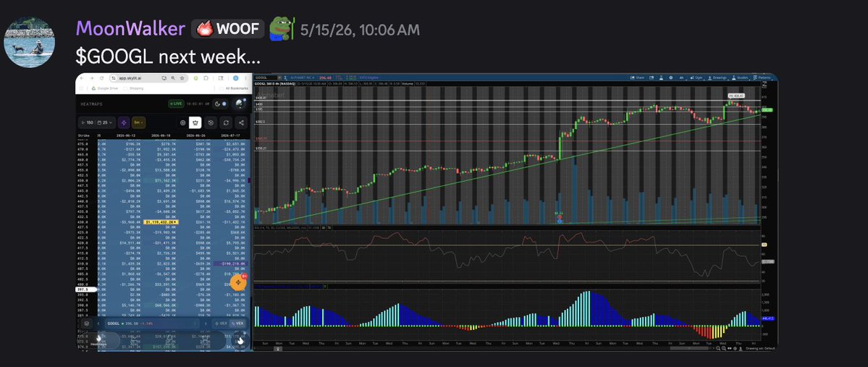The height and width of the screenshot is (367, 868).
Task: Open the chart Studies menu
Action: point(740,77)
